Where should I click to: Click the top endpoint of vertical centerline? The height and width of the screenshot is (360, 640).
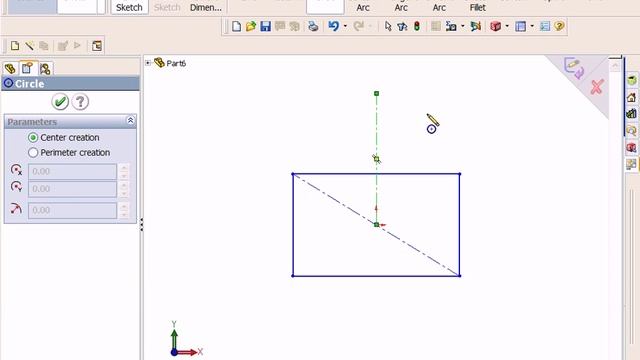(x=376, y=93)
